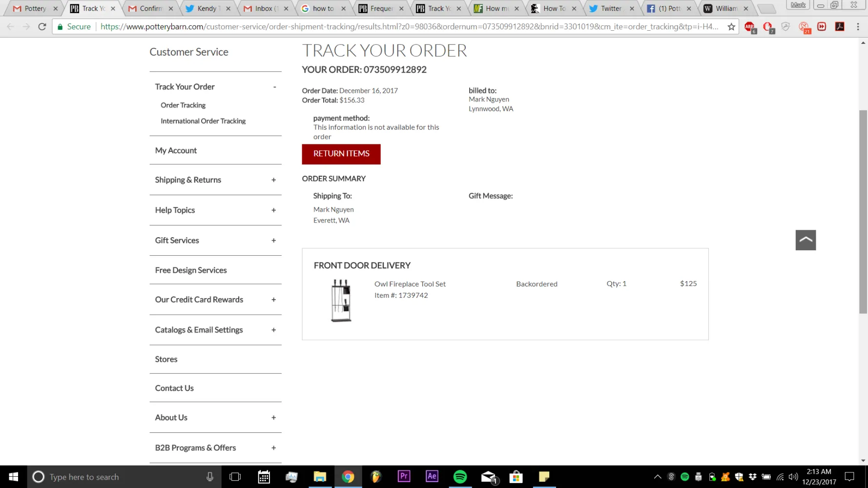Open the Contact Us link
Viewport: 868px width, 488px height.
tap(174, 388)
